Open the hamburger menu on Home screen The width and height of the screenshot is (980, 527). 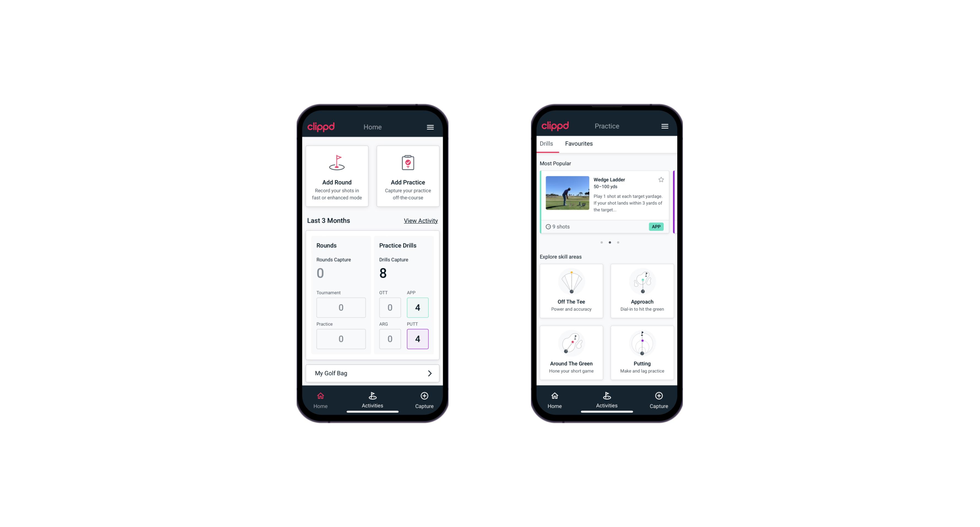click(431, 127)
